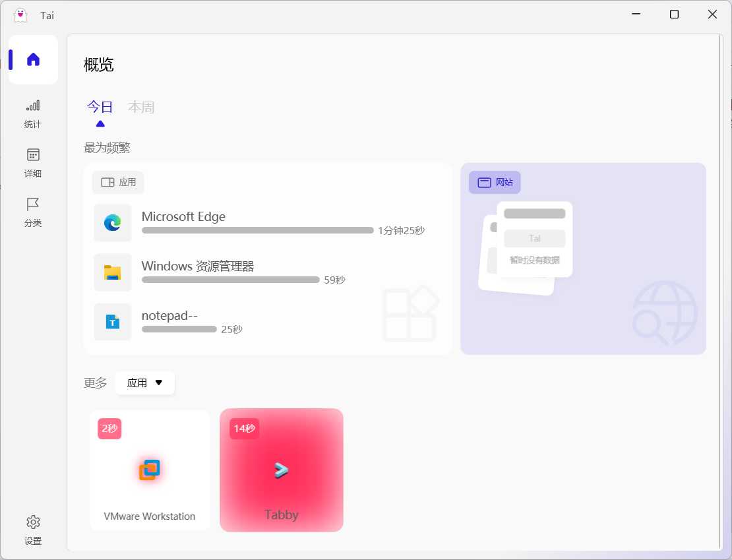Click the Tai ghost logo icon

[20, 15]
